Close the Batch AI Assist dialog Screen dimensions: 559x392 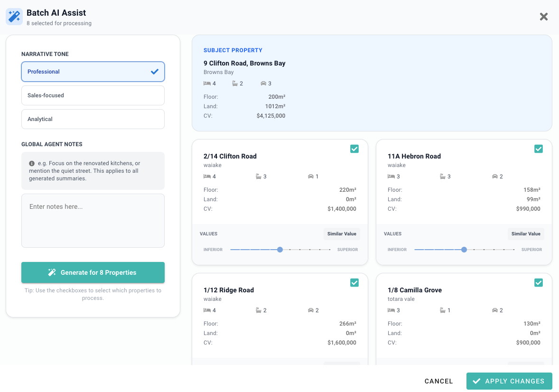[544, 17]
